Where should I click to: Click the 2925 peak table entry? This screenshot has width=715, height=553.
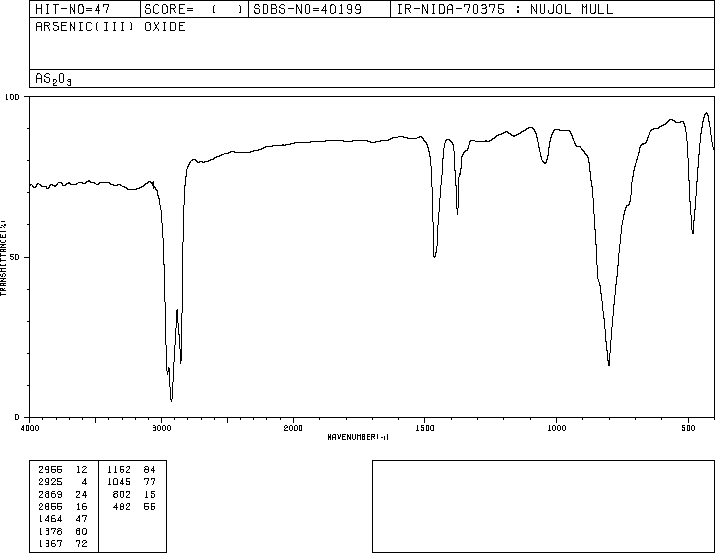pyautogui.click(x=50, y=481)
